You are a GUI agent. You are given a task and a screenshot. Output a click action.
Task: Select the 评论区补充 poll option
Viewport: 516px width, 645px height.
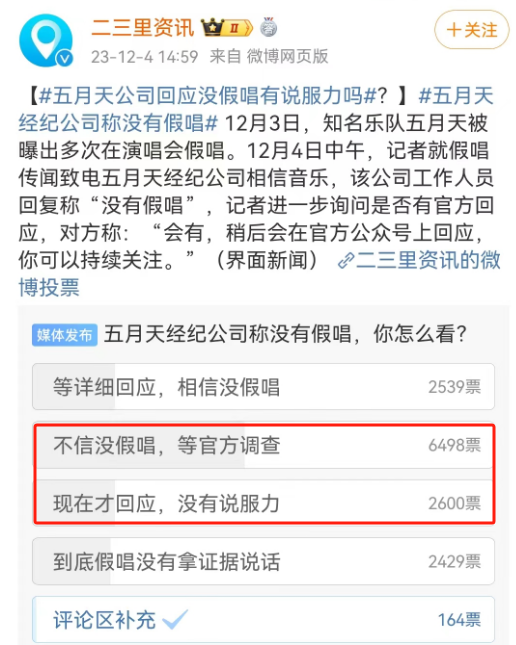tap(263, 619)
